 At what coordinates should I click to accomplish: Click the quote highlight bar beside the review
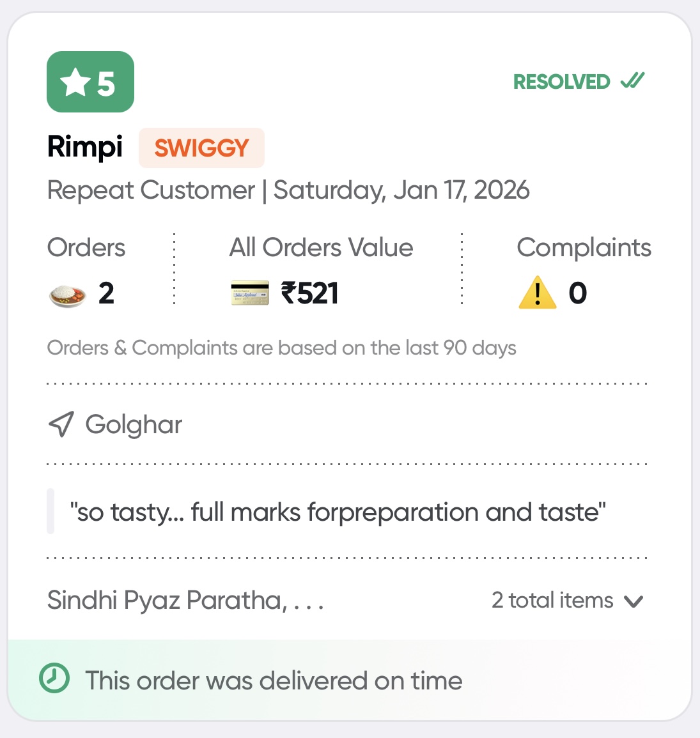coord(50,511)
